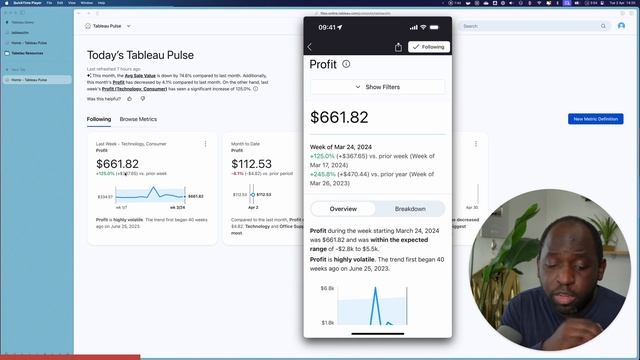
Task: Click the New Tab entry in the sidebar
Action: (x=18, y=70)
